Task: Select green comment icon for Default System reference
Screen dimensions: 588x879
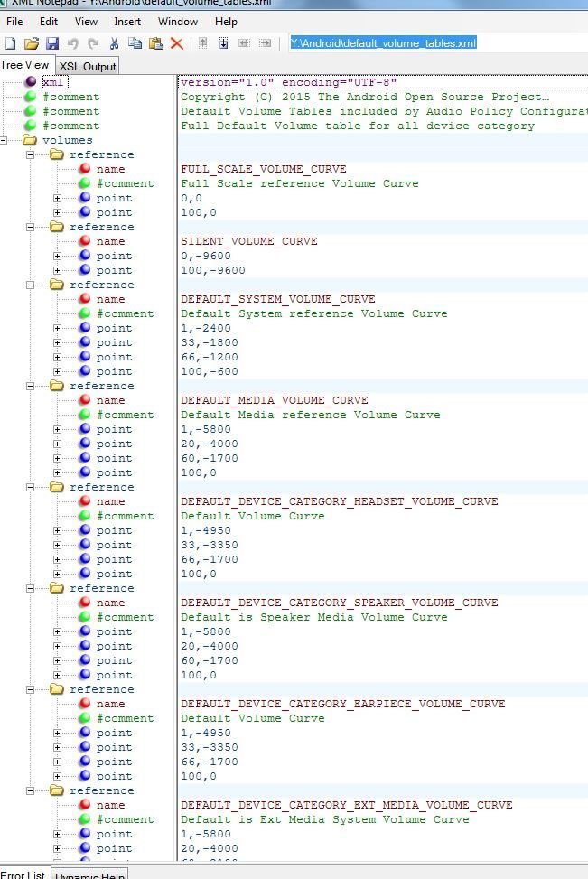Action: (85, 313)
